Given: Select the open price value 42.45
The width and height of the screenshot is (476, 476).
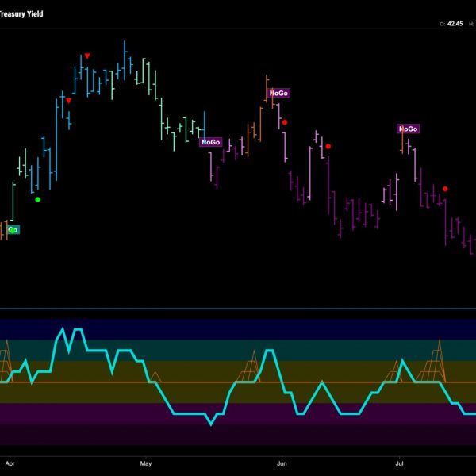Looking at the screenshot, I should click(x=455, y=24).
